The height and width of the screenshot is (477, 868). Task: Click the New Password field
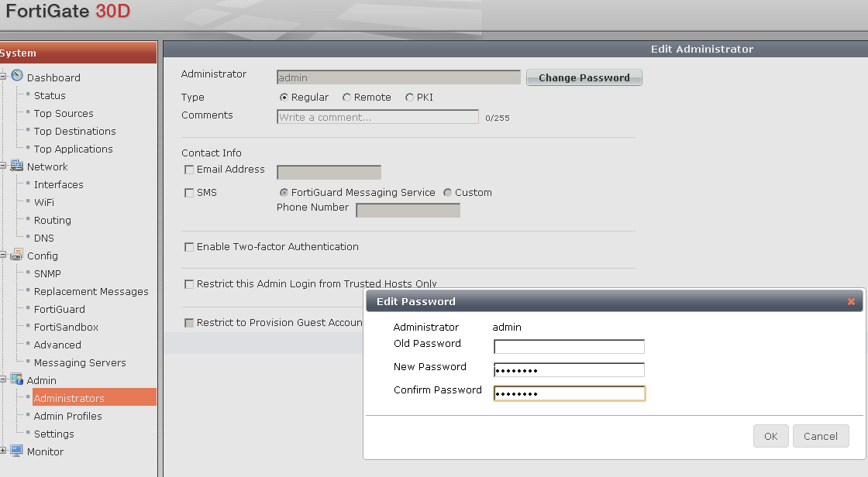569,369
